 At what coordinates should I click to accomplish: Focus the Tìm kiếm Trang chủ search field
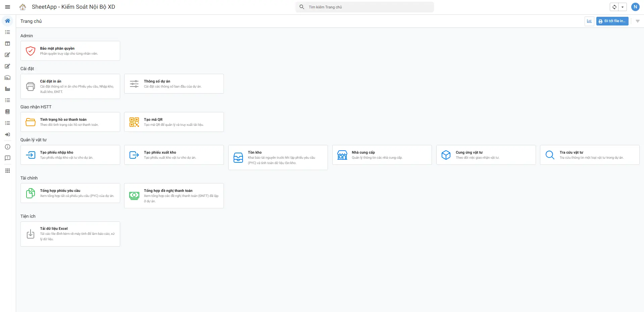(364, 7)
